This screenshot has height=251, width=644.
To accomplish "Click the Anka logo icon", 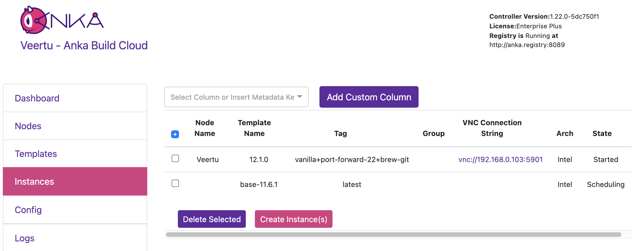I will [x=62, y=20].
